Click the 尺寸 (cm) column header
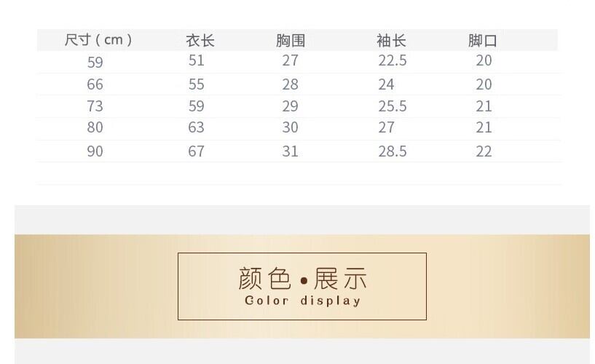 click(98, 40)
